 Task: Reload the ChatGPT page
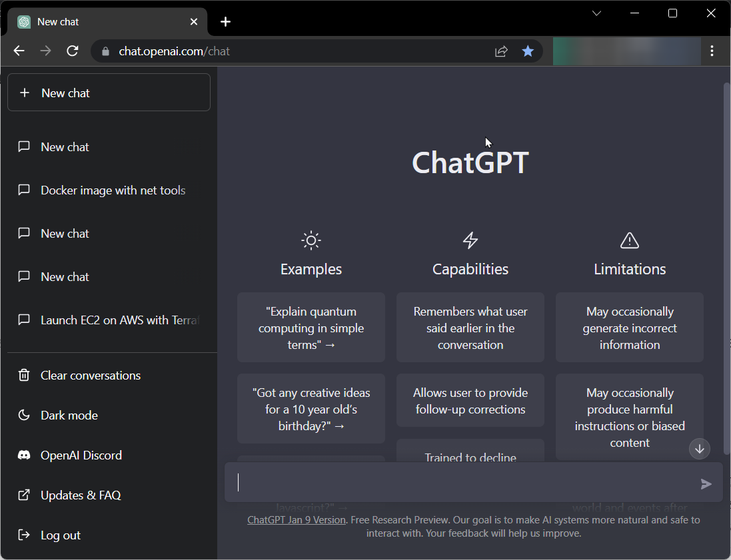click(72, 51)
